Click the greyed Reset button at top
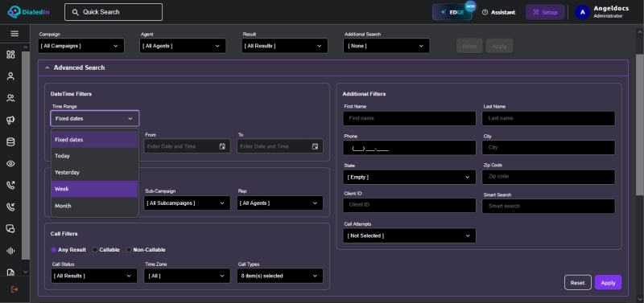 (x=469, y=46)
